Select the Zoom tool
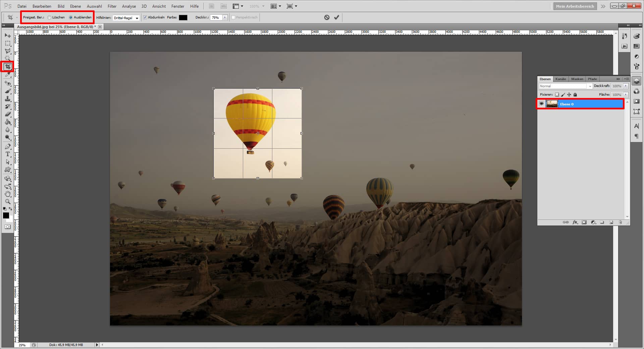 click(7, 202)
